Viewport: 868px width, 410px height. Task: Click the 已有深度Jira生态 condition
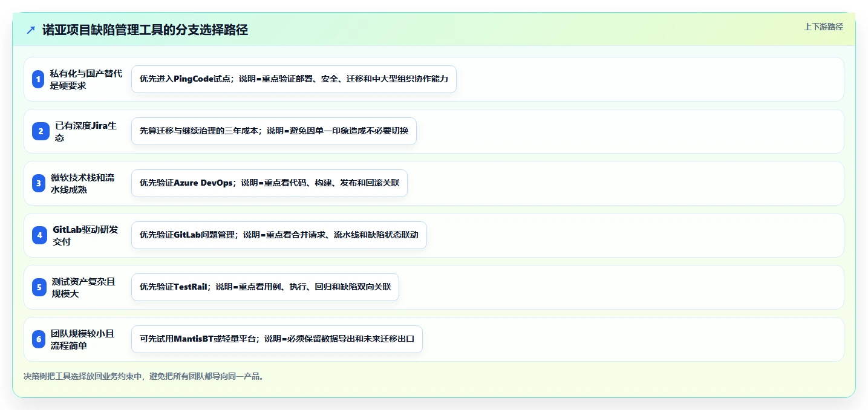tap(86, 131)
